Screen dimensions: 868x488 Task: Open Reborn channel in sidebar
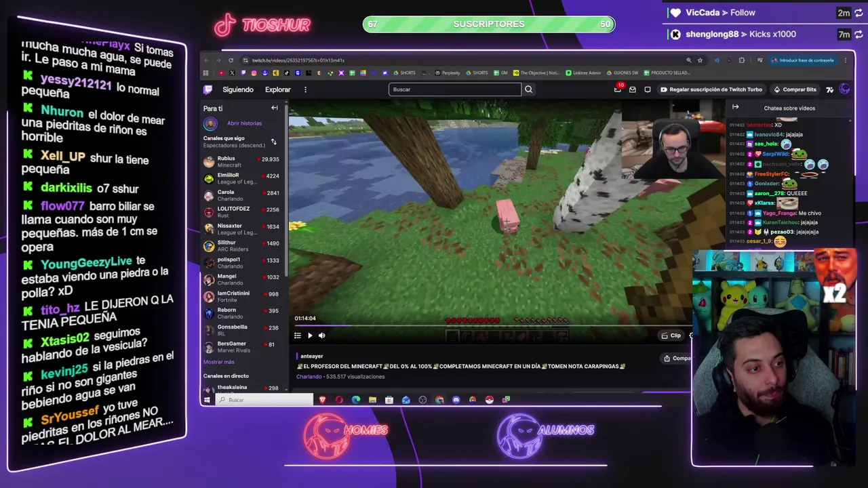(x=242, y=313)
